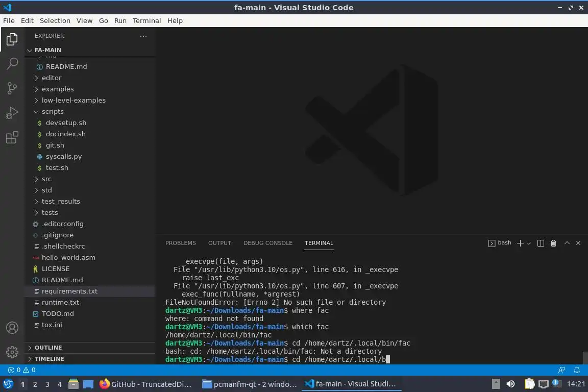Create a new terminal with plus icon
This screenshot has width=588, height=392.
point(520,243)
